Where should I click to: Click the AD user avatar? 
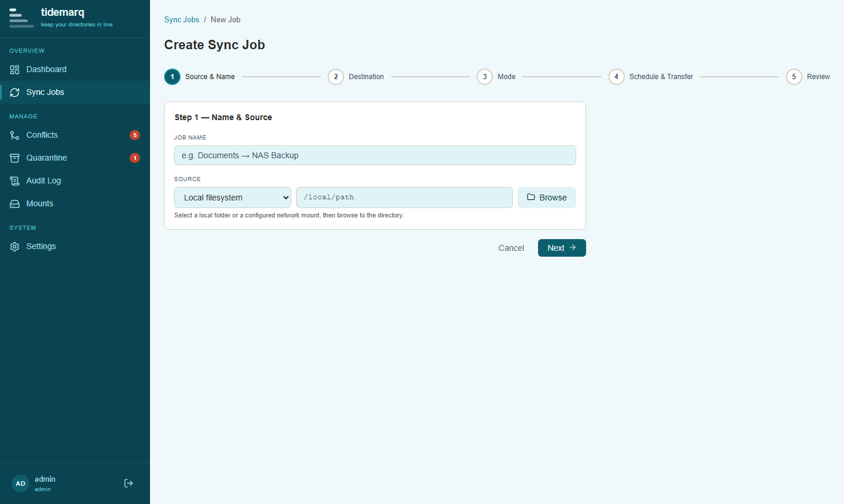21,483
